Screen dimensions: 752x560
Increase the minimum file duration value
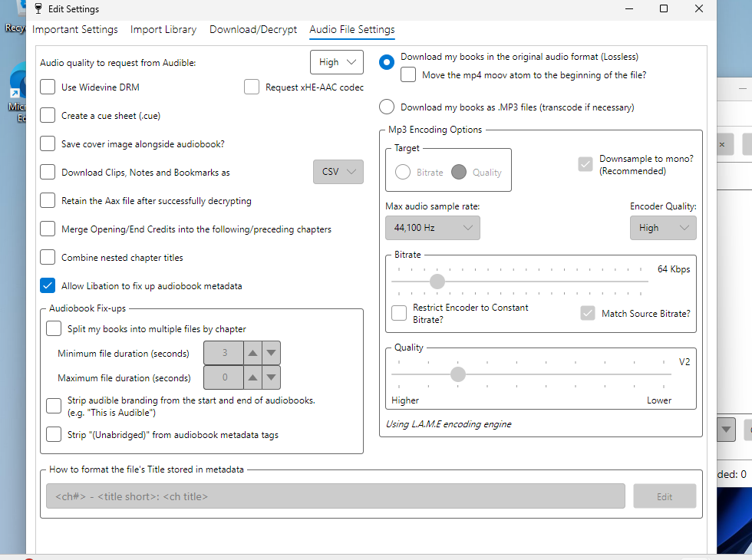coord(252,353)
